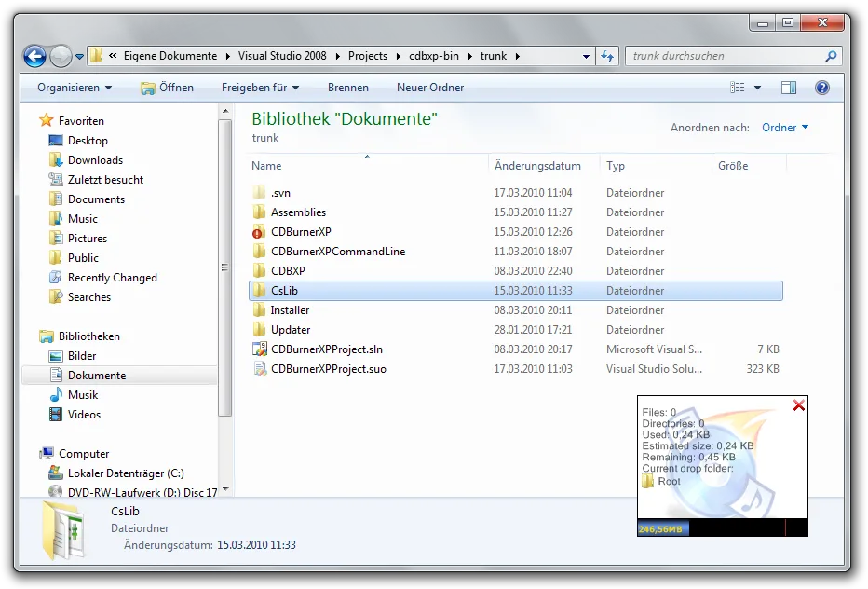Open Documents in Favoriten

coord(87,199)
